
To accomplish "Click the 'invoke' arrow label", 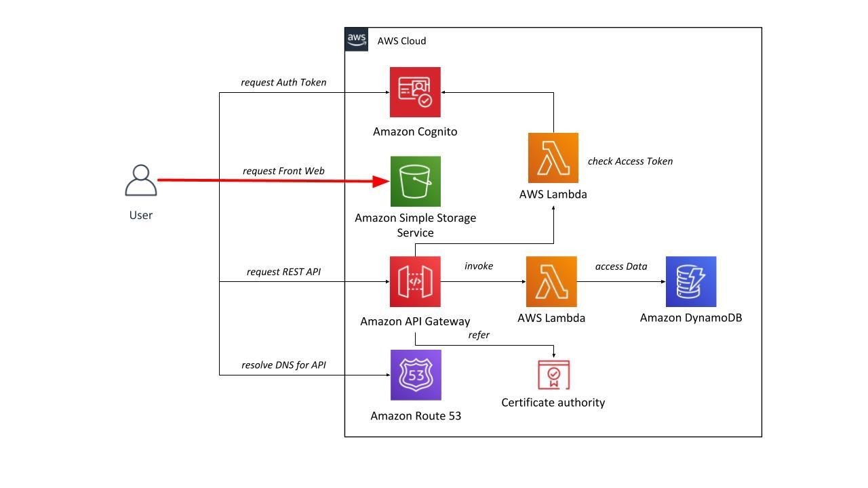I will [x=479, y=266].
